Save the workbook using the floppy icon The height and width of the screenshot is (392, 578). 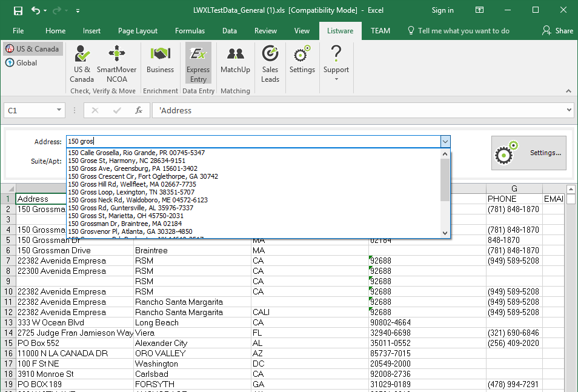(18, 10)
